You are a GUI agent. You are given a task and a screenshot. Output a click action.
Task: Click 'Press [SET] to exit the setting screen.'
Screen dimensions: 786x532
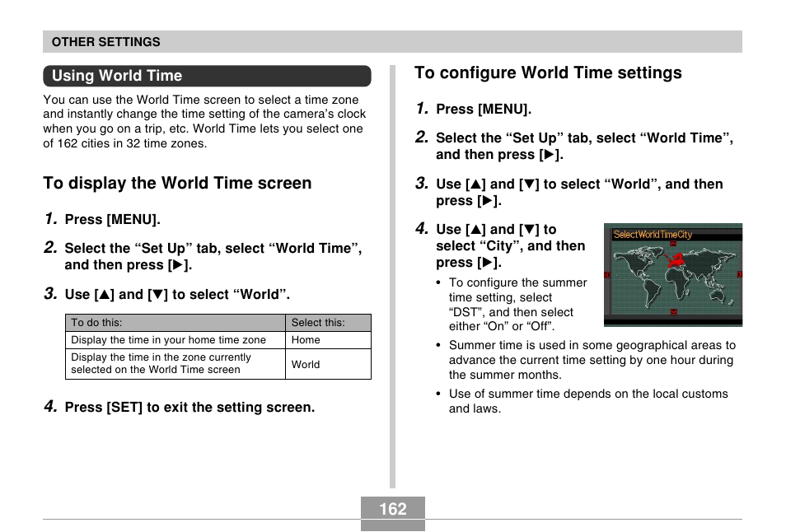click(x=189, y=408)
